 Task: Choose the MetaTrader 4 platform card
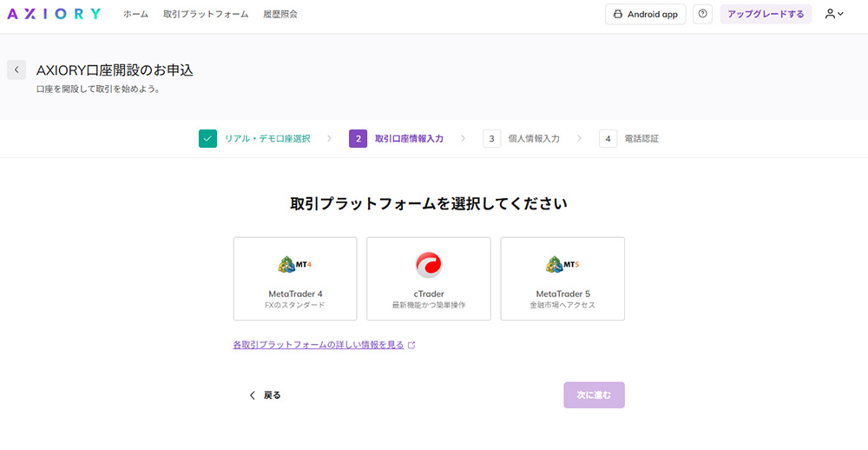[x=295, y=279]
